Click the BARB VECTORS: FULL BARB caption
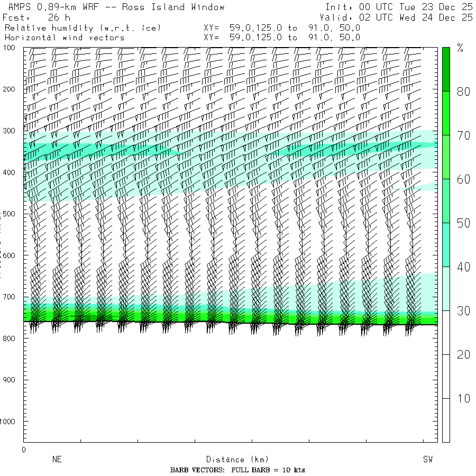The image size is (476, 476). 237,470
